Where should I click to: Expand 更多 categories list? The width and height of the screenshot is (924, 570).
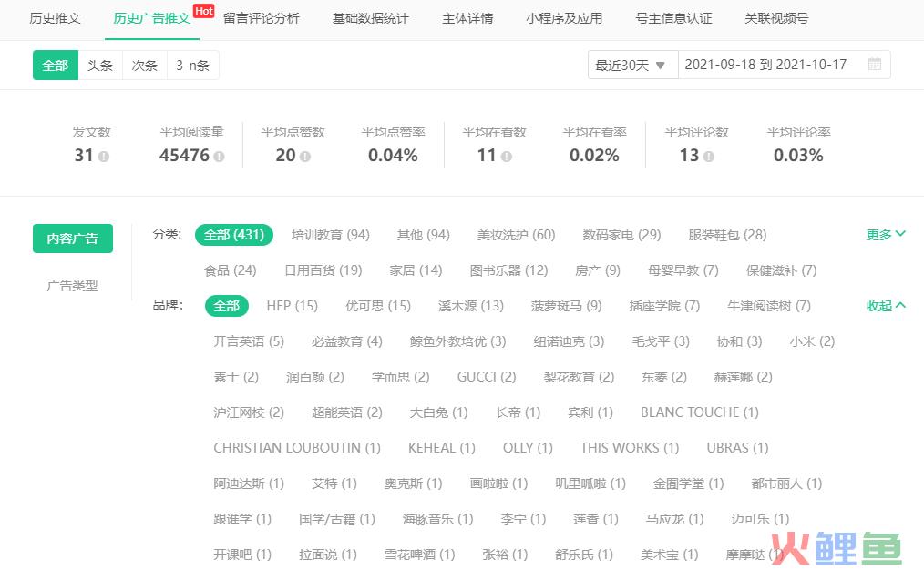885,234
